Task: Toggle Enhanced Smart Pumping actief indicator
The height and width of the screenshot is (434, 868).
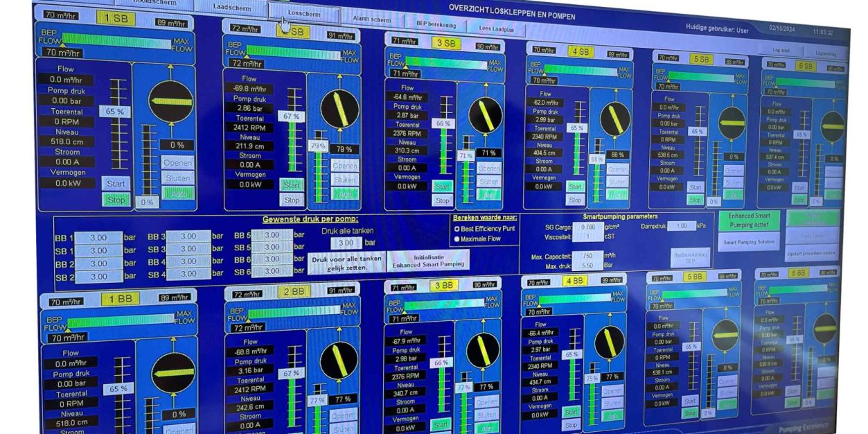Action: pos(749,220)
